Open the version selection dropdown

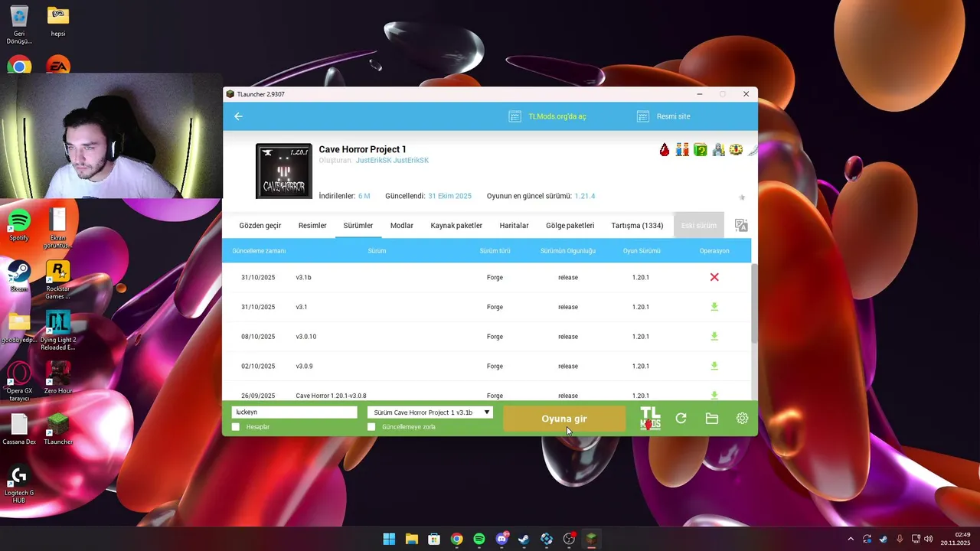[430, 412]
